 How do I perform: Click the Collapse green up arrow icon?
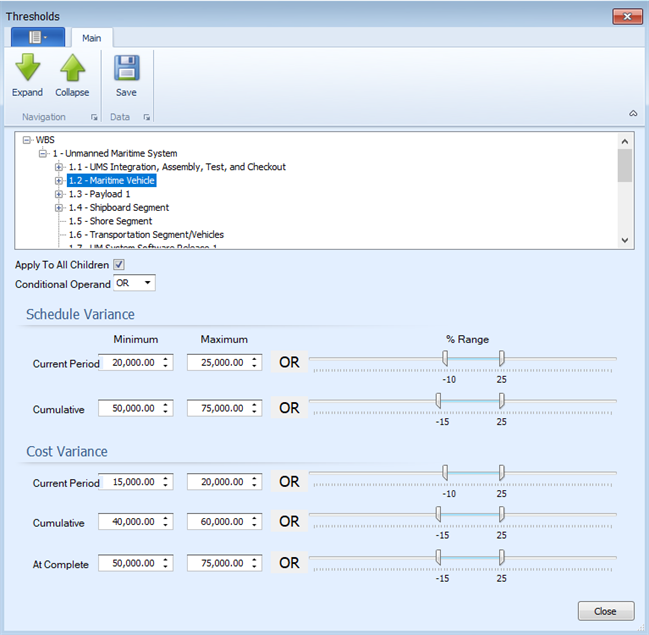[x=72, y=68]
